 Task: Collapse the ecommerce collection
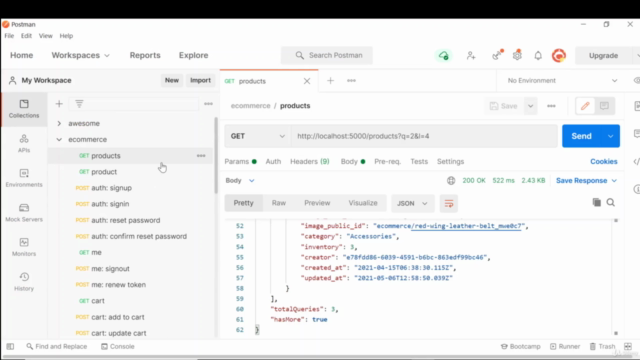59,140
